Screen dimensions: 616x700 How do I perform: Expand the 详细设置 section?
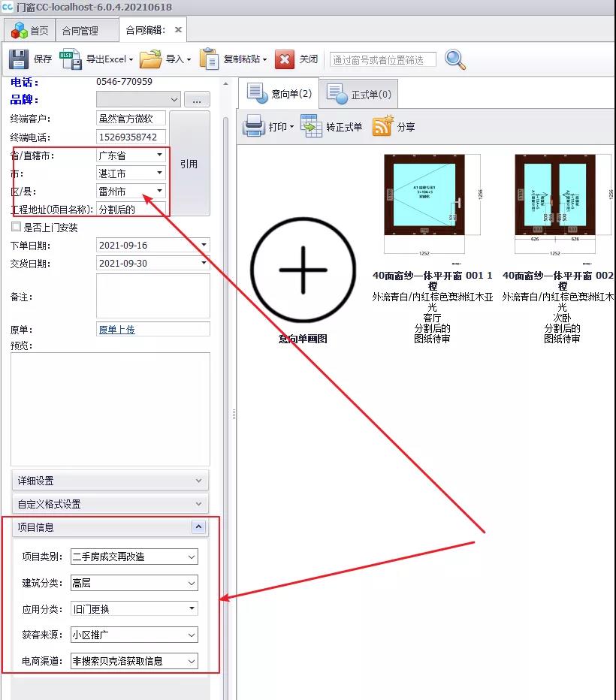point(198,481)
